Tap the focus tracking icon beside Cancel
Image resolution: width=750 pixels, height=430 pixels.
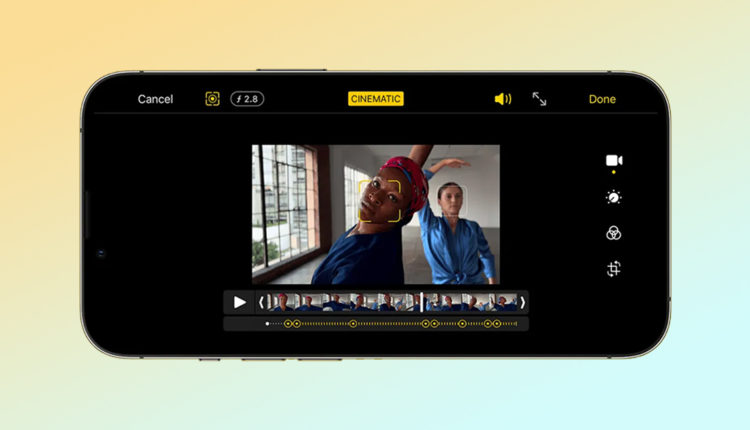tap(212, 99)
